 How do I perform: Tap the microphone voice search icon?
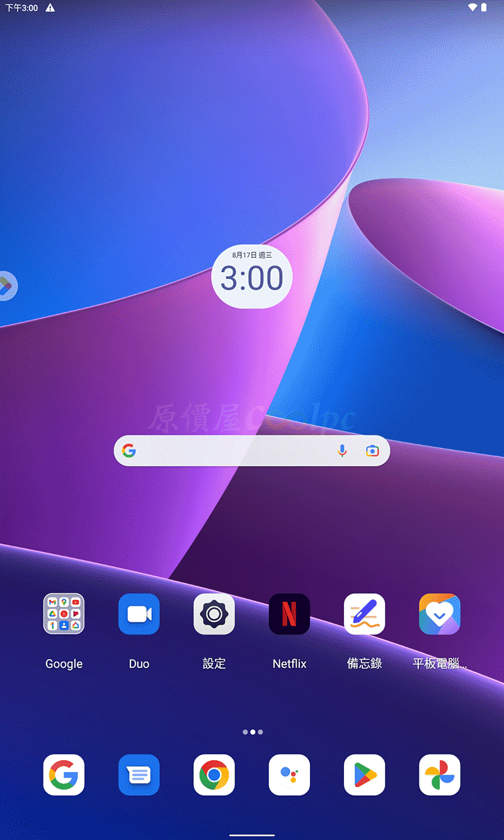pos(342,451)
